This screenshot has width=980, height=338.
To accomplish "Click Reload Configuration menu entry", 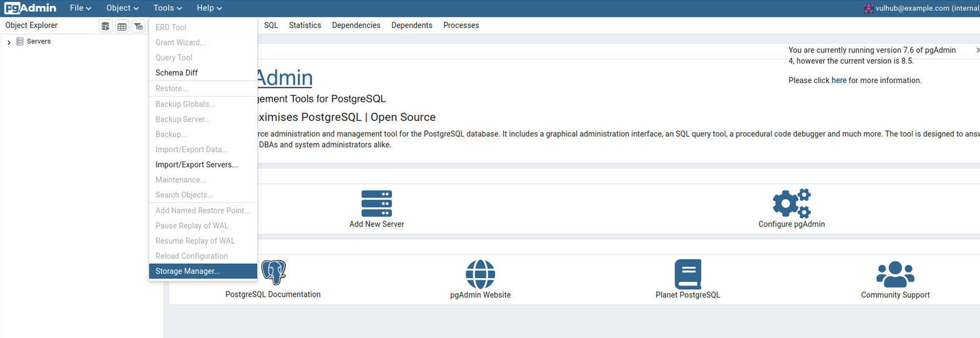I will pos(203,256).
